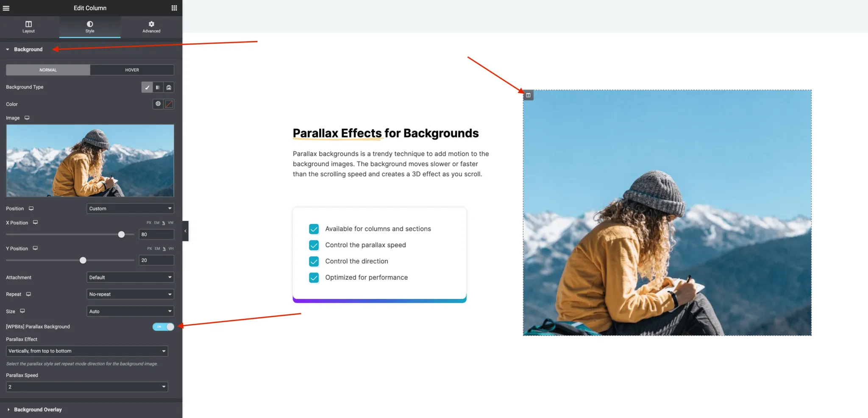Open the Parallax Effect dropdown

point(87,351)
